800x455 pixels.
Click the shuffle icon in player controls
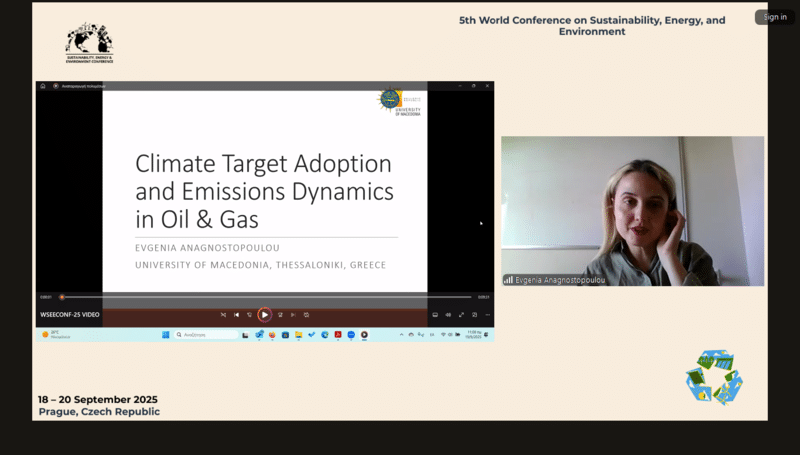point(223,315)
